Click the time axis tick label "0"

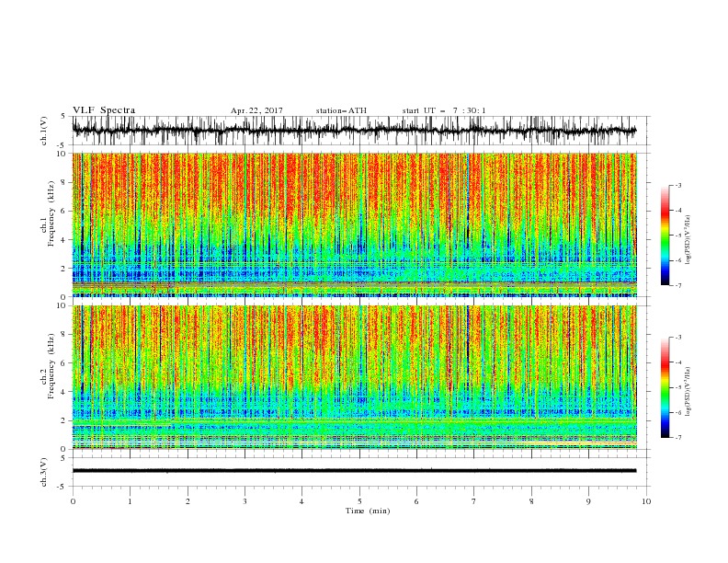pos(73,501)
